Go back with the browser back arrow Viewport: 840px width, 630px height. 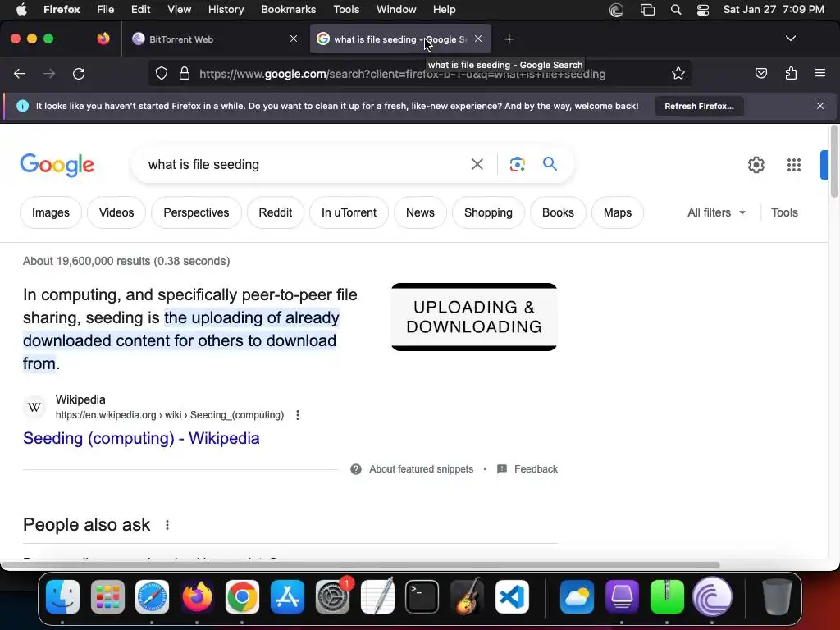(20, 73)
